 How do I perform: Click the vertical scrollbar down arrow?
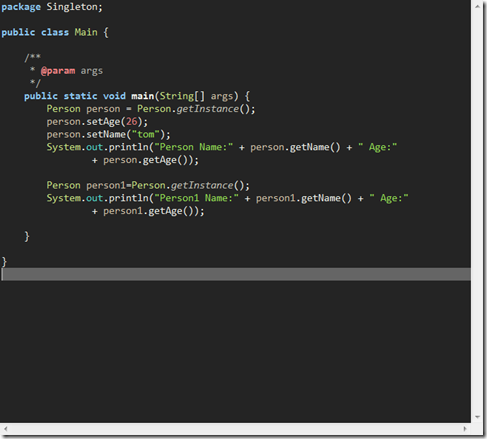(477, 417)
